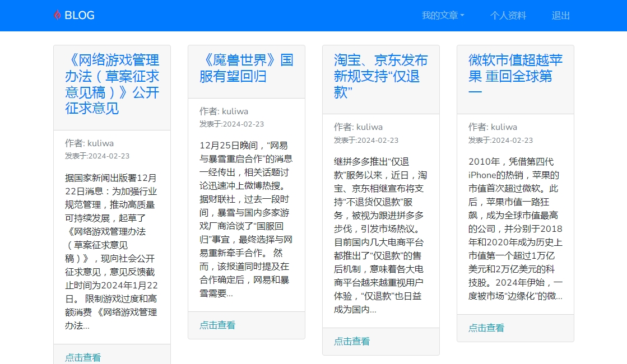Image resolution: width=627 pixels, height=364 pixels.
Task: Click the red flame logo icon
Action: point(57,15)
